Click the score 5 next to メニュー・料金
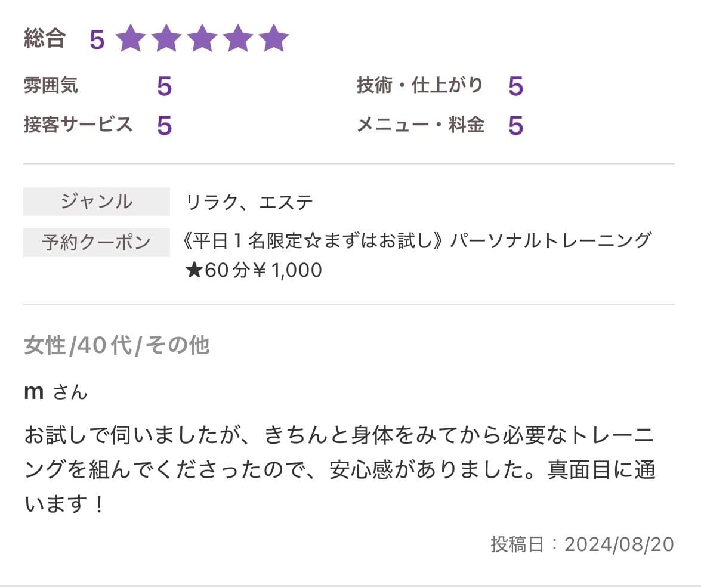The image size is (701, 588). point(515,126)
